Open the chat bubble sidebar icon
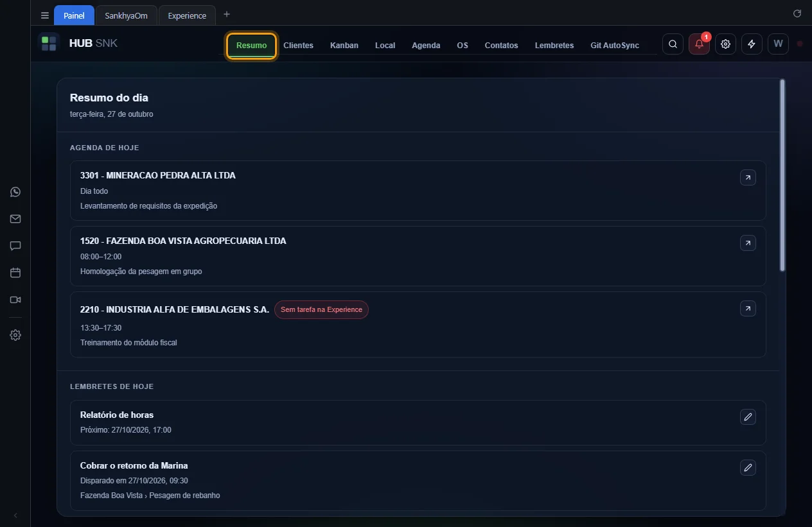812x527 pixels. pos(15,246)
